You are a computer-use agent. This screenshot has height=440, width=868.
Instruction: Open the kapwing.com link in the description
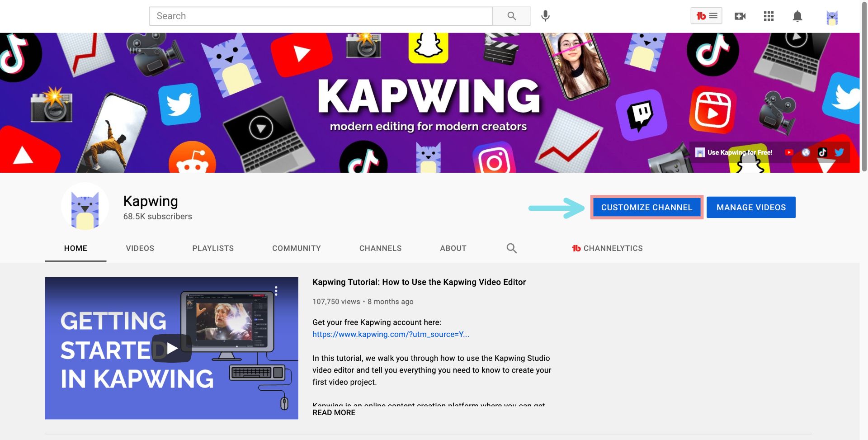coord(391,334)
